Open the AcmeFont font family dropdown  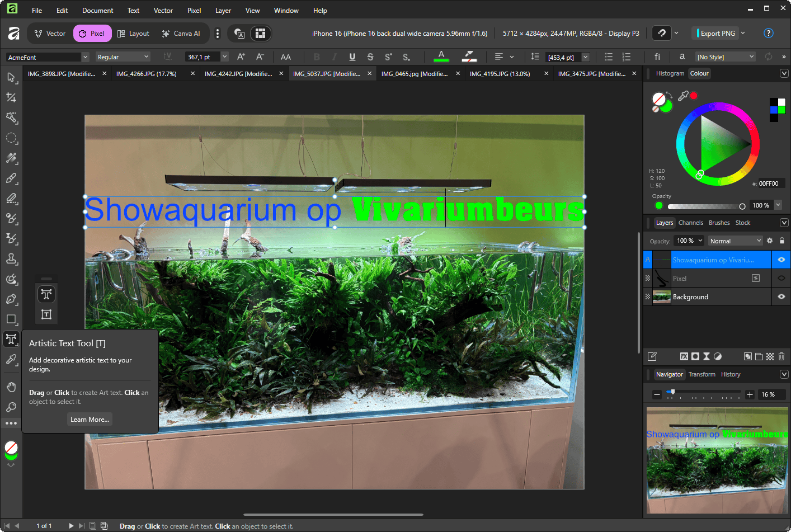(x=85, y=57)
